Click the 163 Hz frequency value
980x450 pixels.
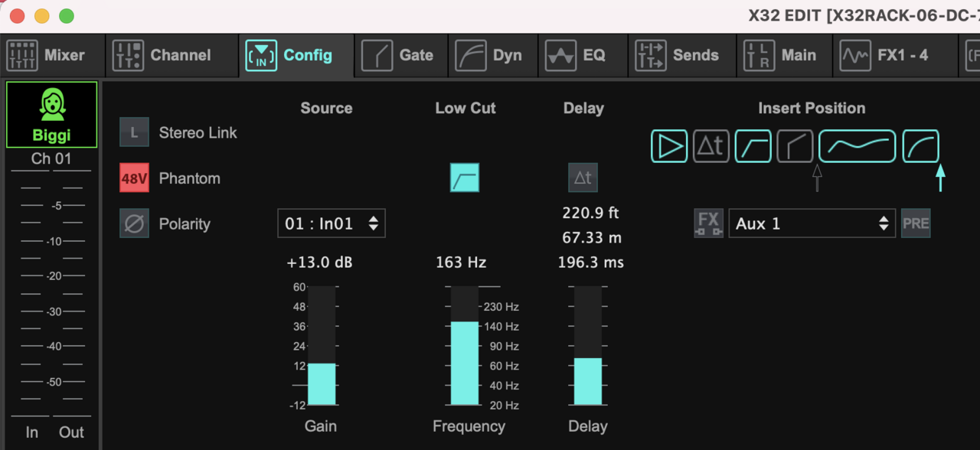pyautogui.click(x=461, y=262)
